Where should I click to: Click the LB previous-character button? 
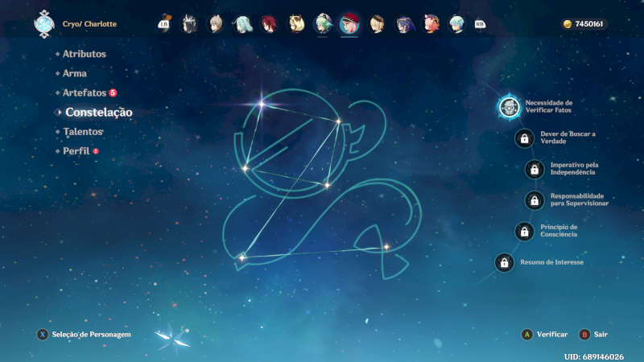(x=164, y=24)
